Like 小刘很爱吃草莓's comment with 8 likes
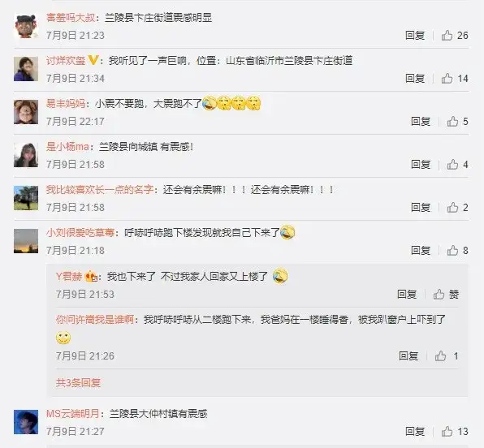 point(457,251)
